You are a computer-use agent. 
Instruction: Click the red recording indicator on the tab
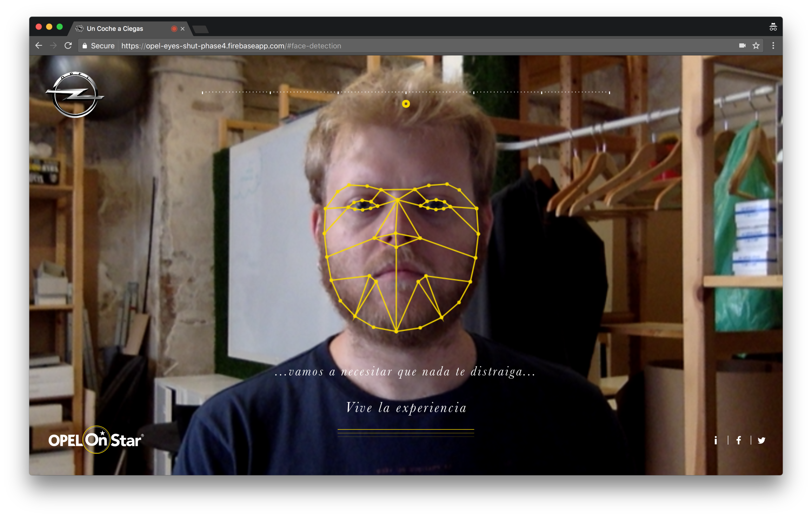(x=174, y=29)
